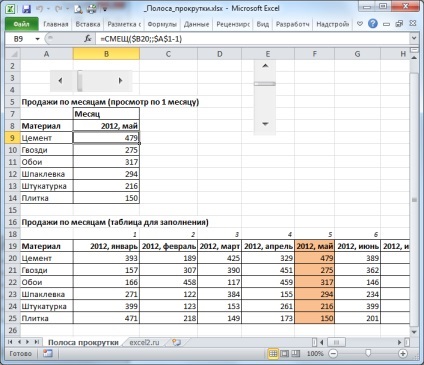Click the zoom slider handle
Screen dimensions: 424x365
[x=368, y=353]
